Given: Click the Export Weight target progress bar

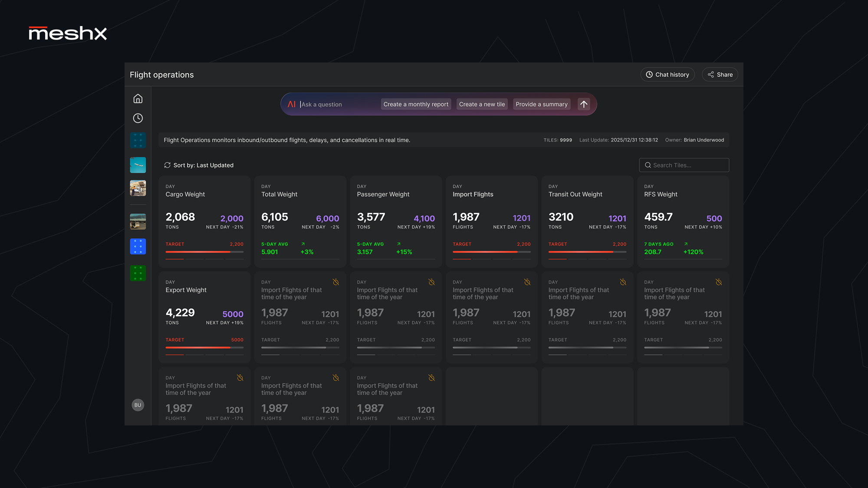Looking at the screenshot, I should [x=204, y=347].
